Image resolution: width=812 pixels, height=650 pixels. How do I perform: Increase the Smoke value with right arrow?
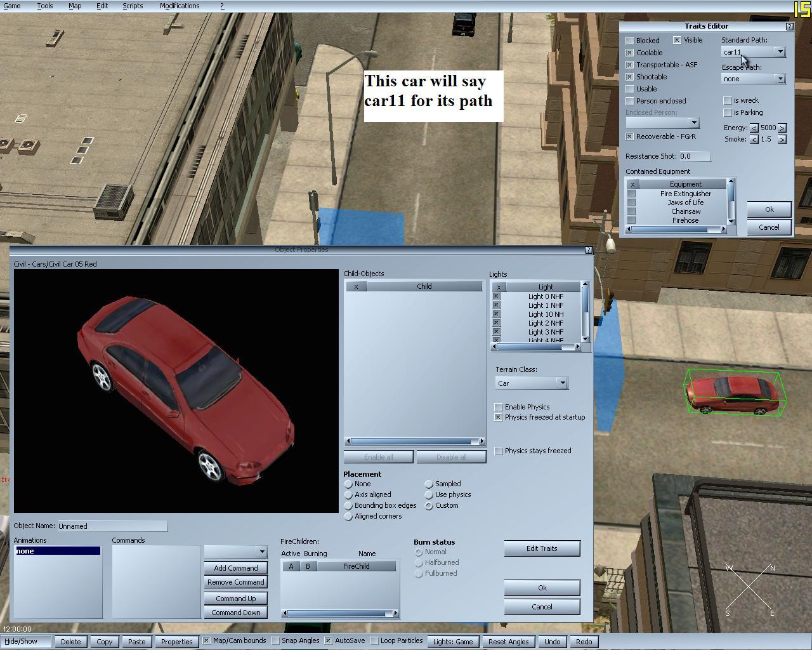(x=782, y=140)
